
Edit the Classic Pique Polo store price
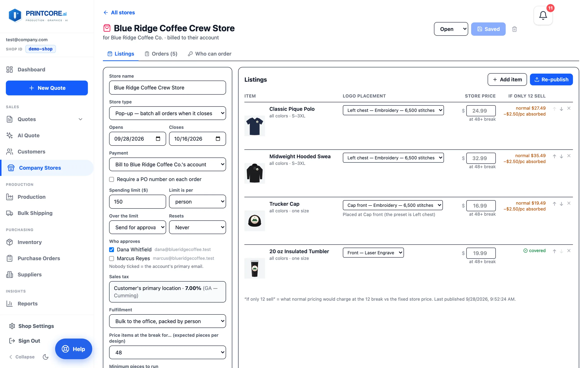tap(481, 111)
